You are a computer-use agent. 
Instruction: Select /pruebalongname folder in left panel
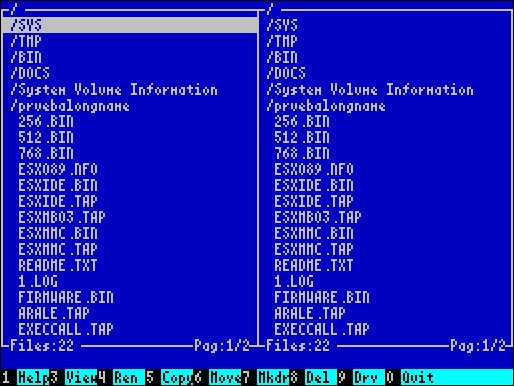pos(70,105)
